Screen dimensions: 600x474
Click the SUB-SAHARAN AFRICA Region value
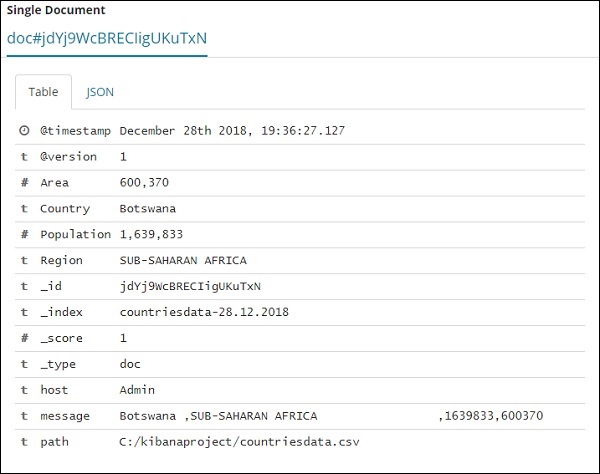(183, 261)
